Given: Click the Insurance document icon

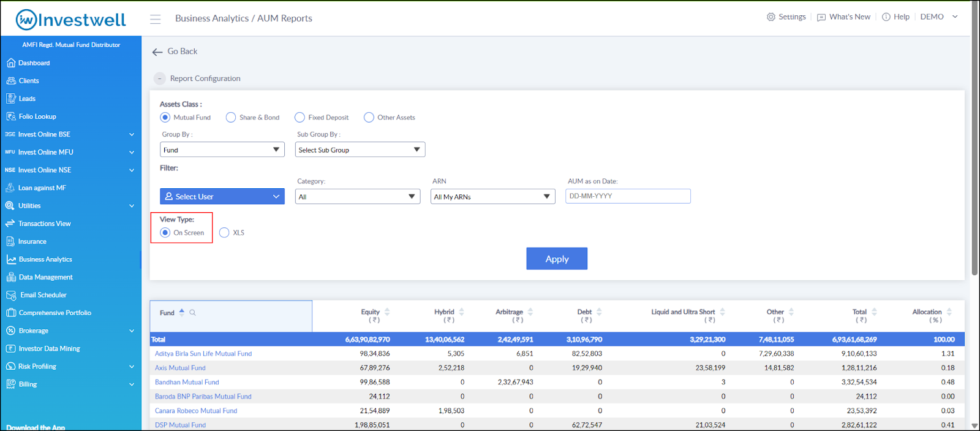Looking at the screenshot, I should click(10, 242).
